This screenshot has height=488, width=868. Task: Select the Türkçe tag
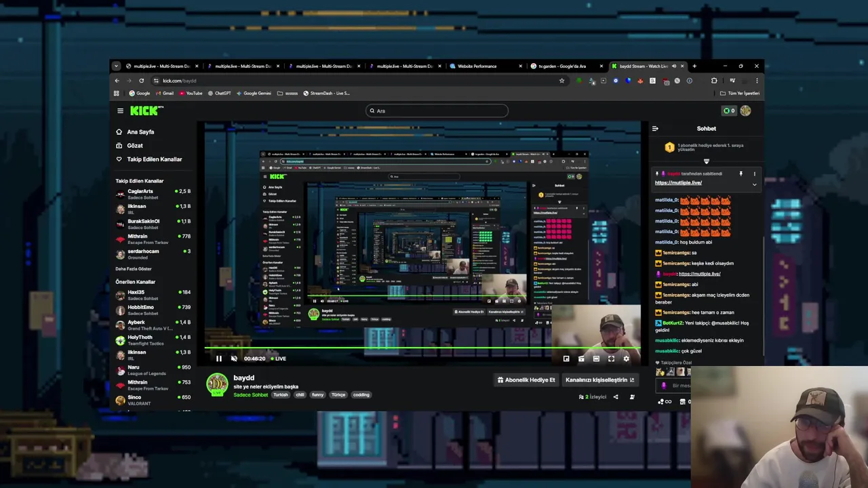[x=338, y=394]
